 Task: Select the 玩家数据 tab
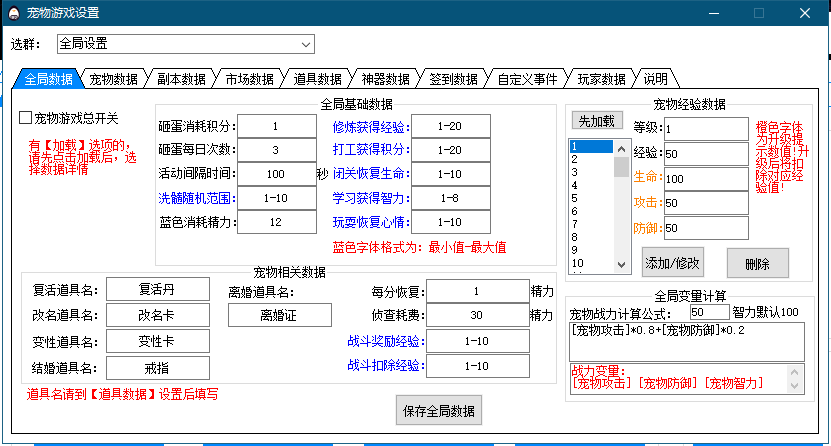tap(601, 79)
